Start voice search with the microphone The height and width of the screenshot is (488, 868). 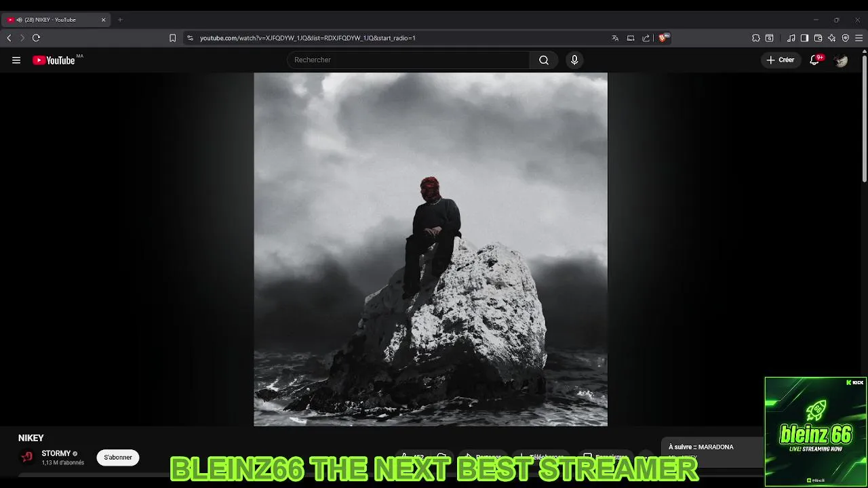pyautogui.click(x=574, y=60)
